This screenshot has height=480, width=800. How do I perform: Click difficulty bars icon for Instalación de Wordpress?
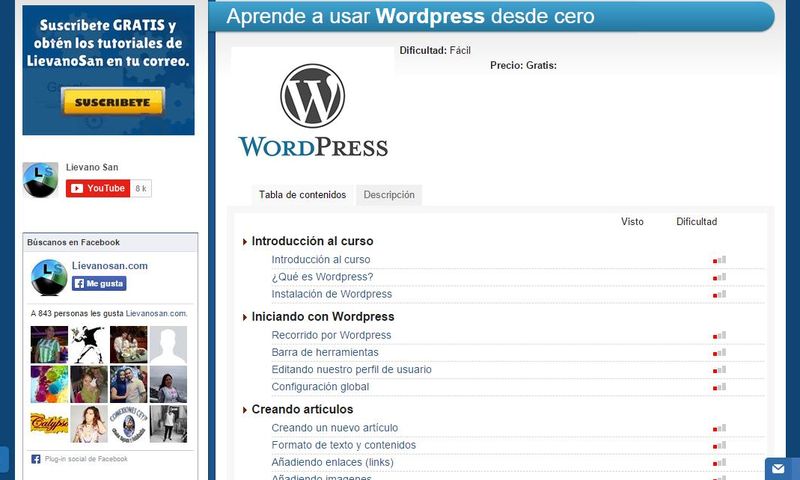click(x=719, y=294)
